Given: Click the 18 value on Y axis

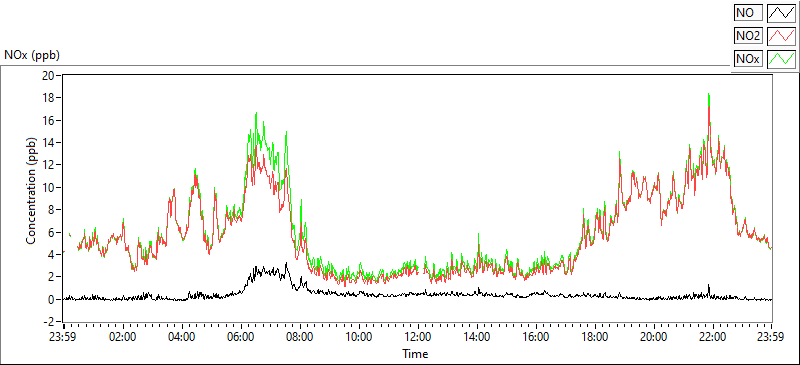Looking at the screenshot, I should coord(49,98).
